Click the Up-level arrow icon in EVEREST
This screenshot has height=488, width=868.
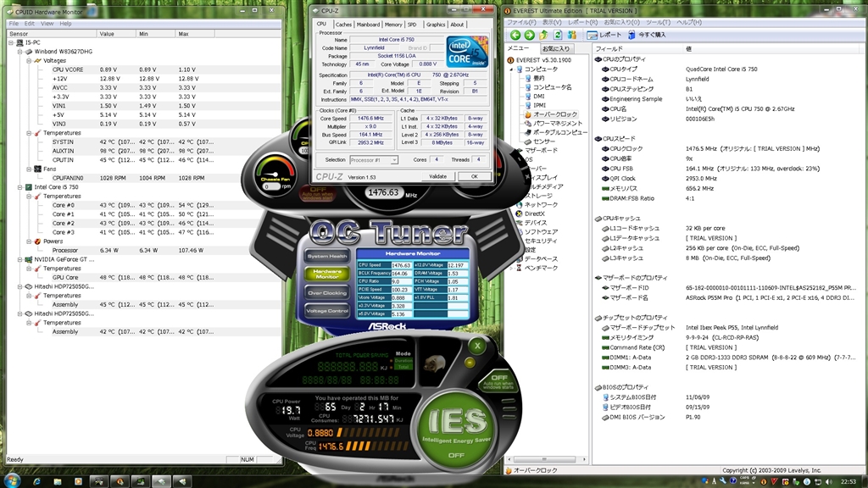click(543, 35)
